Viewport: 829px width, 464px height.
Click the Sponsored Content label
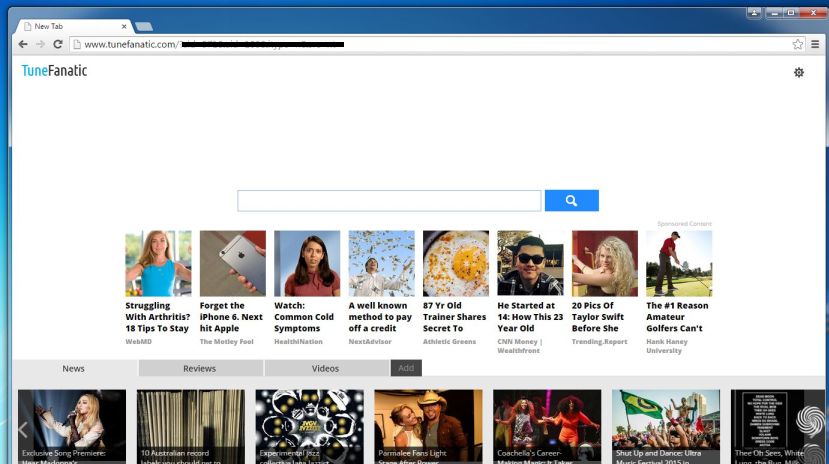684,224
